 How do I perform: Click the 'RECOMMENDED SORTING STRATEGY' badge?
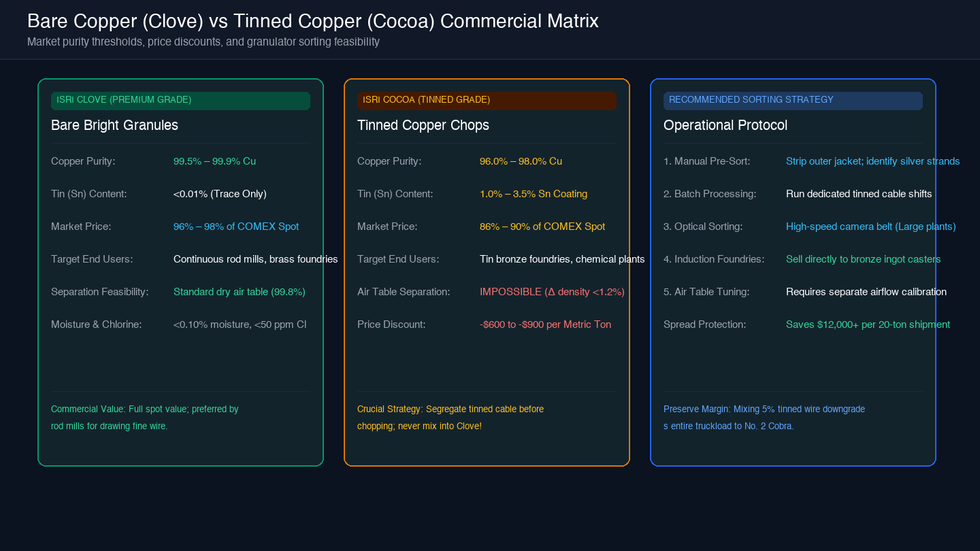point(793,101)
